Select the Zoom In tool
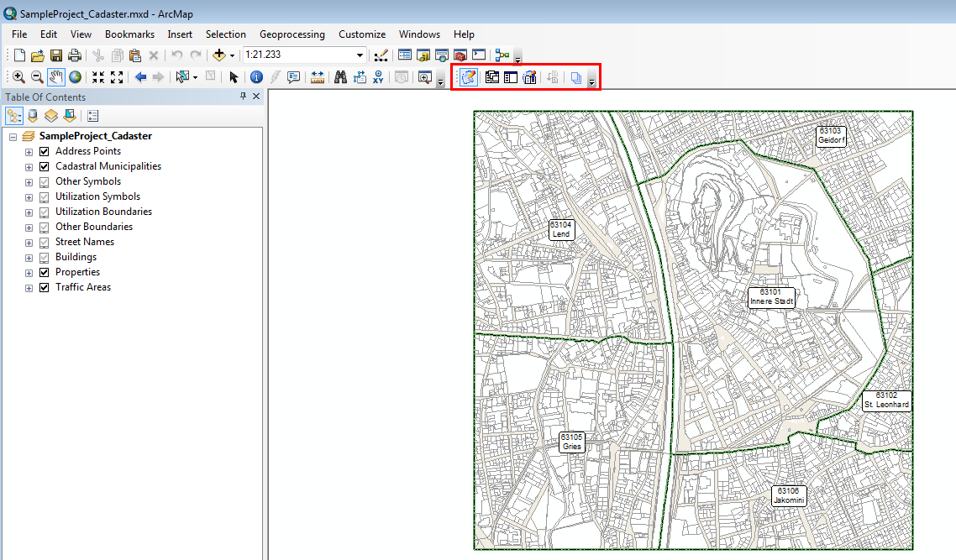956x560 pixels. (x=18, y=76)
